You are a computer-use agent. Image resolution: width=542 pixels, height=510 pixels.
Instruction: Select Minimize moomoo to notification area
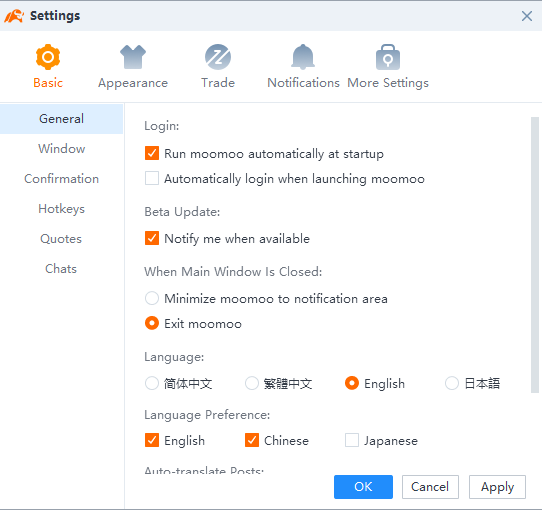tap(152, 298)
